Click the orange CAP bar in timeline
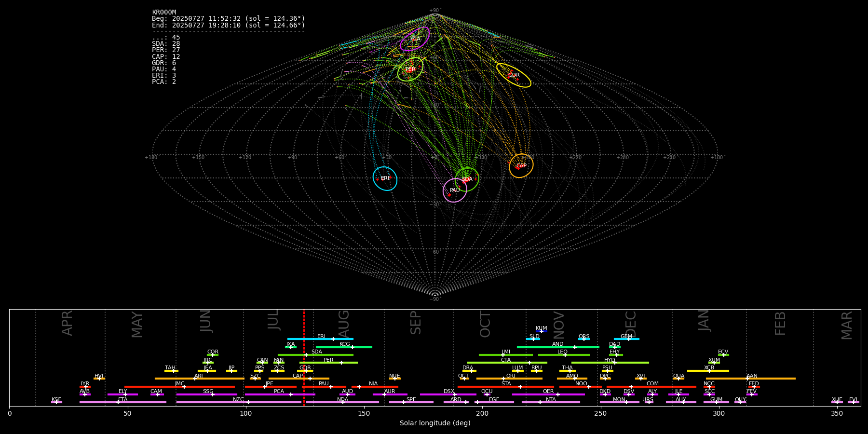 [x=299, y=379]
